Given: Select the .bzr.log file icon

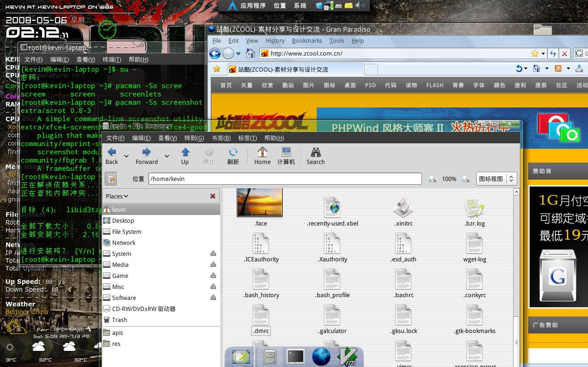Looking at the screenshot, I should pos(474,208).
